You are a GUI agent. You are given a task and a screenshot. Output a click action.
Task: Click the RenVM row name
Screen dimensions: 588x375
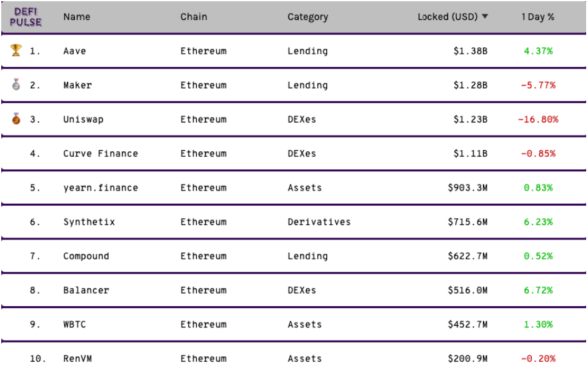pos(77,359)
